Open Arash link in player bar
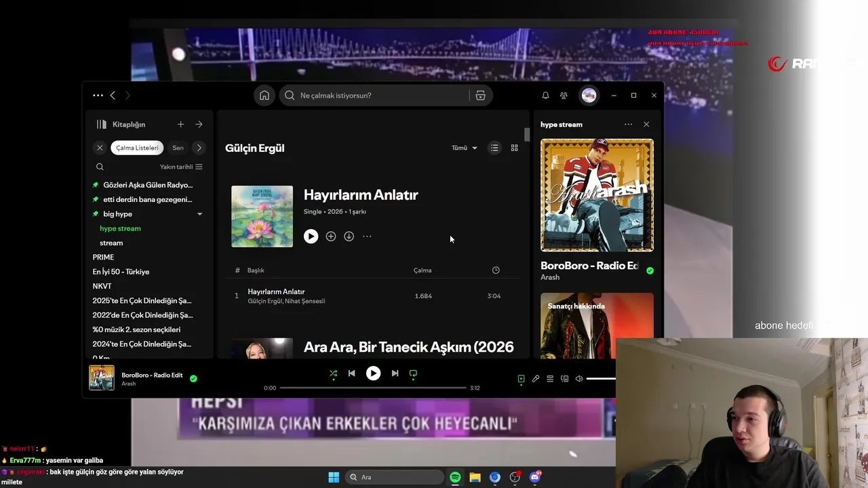 coord(128,384)
